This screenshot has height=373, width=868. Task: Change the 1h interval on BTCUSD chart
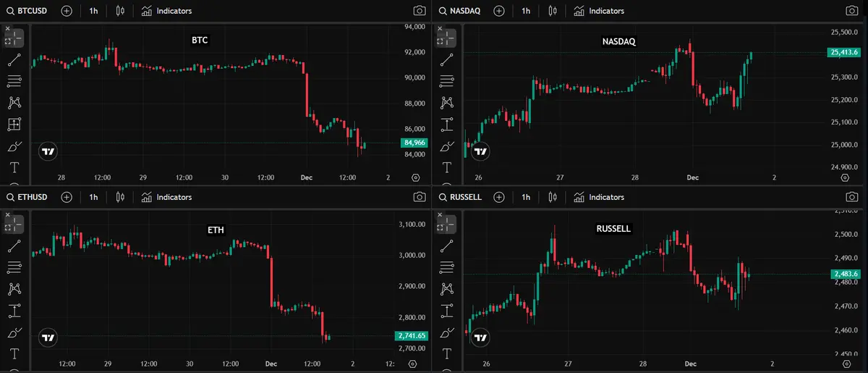94,11
